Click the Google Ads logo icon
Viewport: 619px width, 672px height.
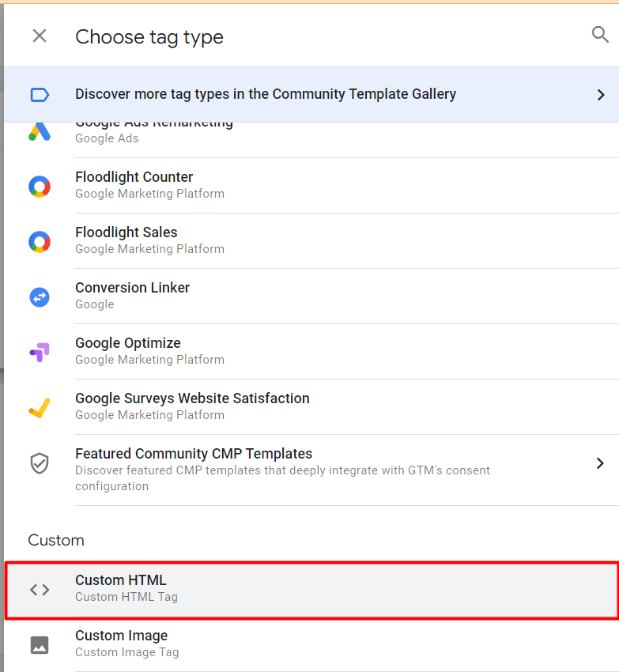point(40,131)
